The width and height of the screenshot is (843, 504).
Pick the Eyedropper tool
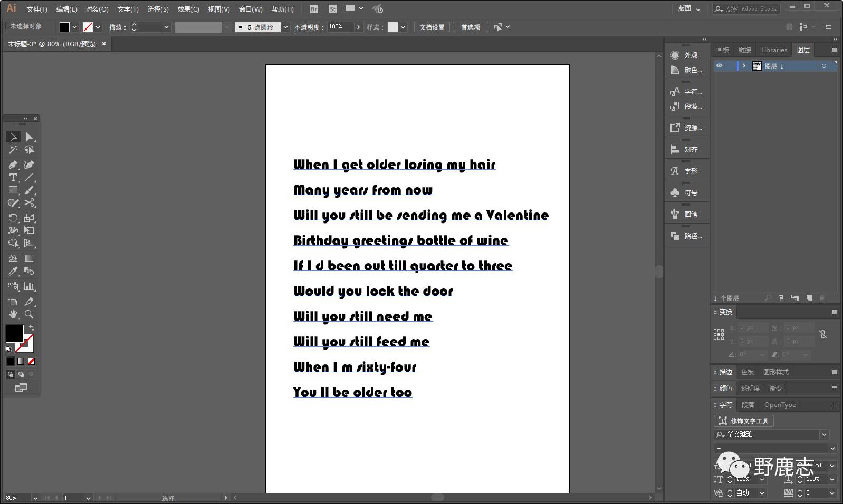tap(13, 272)
